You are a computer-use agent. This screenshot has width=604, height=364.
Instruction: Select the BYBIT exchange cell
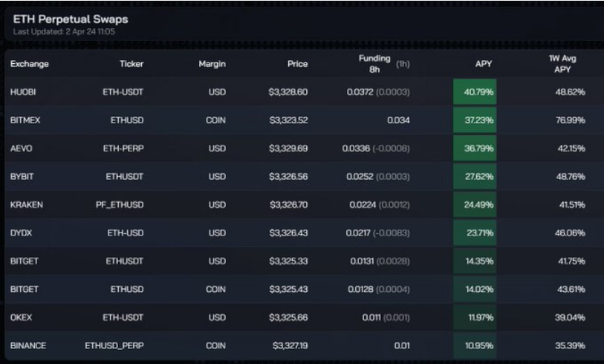(x=22, y=176)
